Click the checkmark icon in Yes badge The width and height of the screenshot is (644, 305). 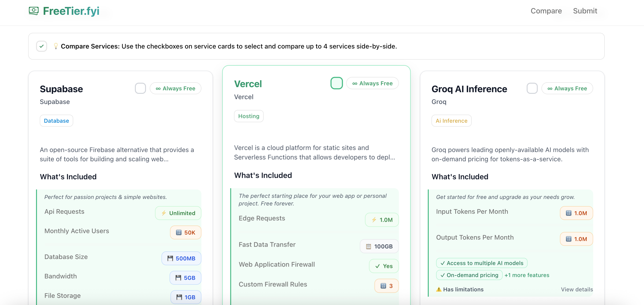pyautogui.click(x=377, y=266)
